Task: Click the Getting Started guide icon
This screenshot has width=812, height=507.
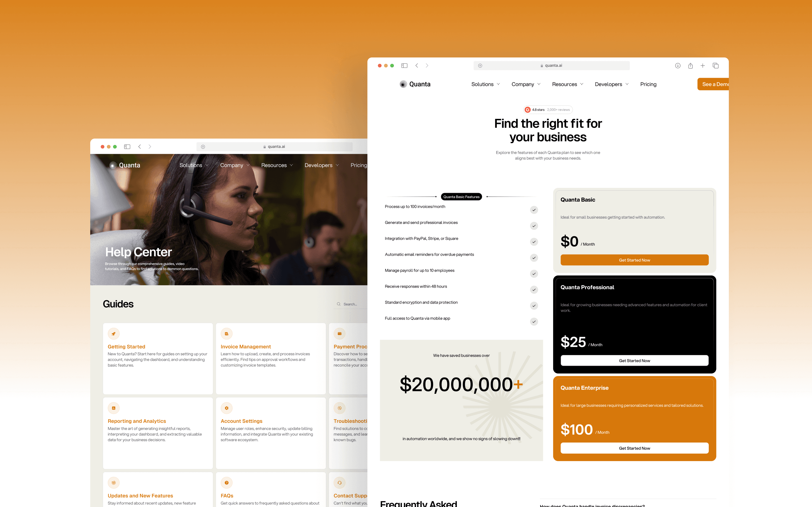Action: tap(113, 333)
